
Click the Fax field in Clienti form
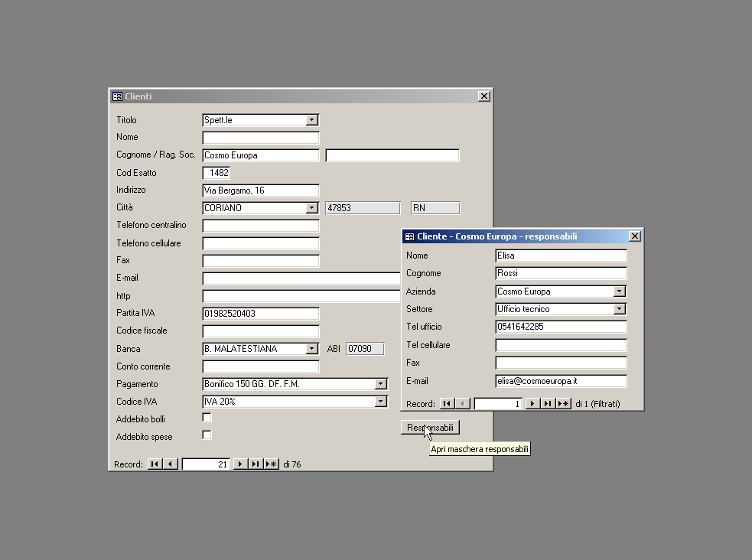[261, 261]
